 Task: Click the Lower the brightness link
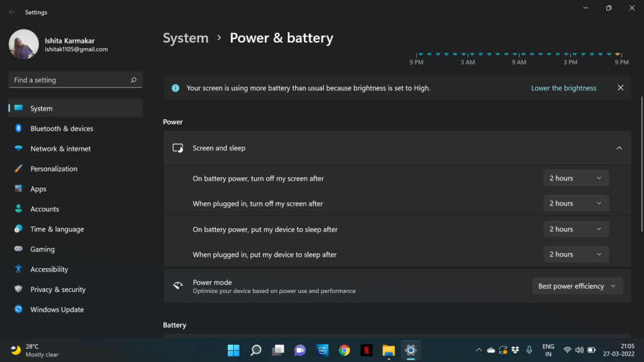[x=563, y=88]
